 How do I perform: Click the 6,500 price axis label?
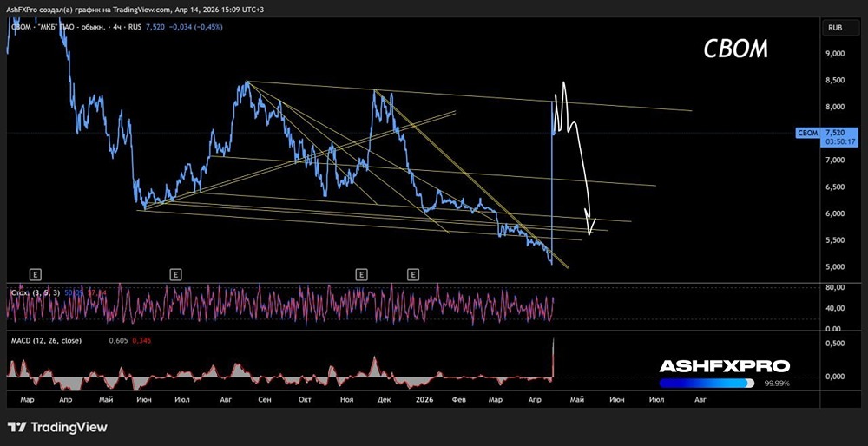(834, 187)
